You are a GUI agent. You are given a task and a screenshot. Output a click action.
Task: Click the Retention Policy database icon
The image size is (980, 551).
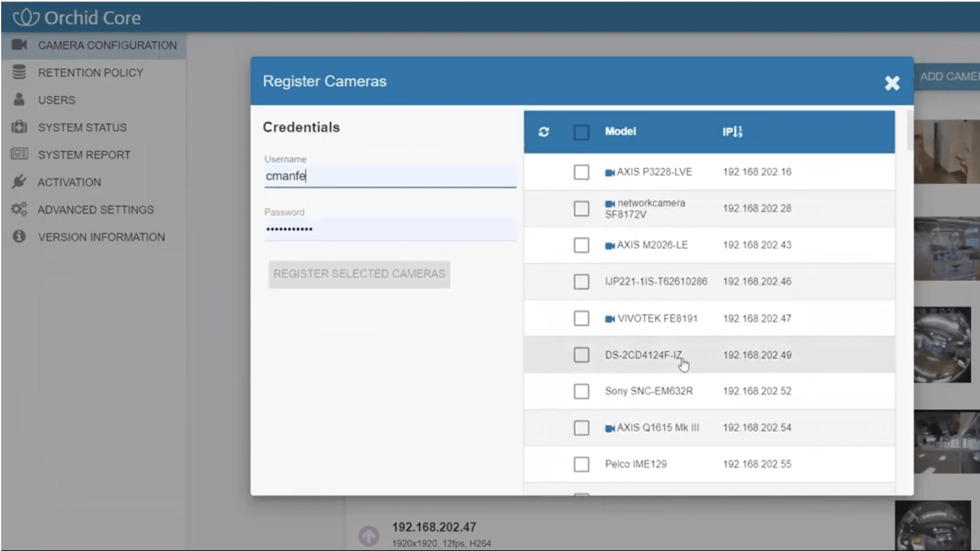coord(19,72)
